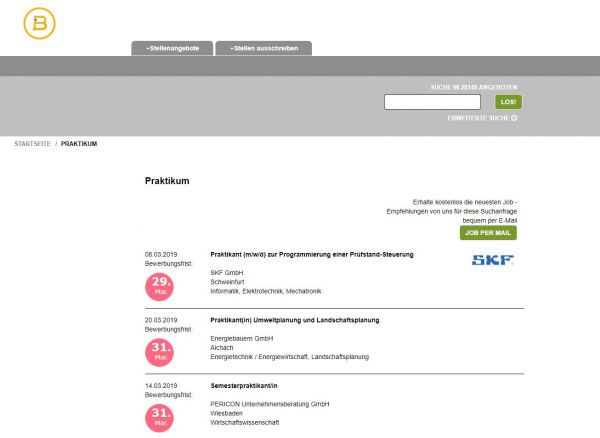This screenshot has width=600, height=438.
Task: Click the Schweinfurt location text
Action: point(227,282)
